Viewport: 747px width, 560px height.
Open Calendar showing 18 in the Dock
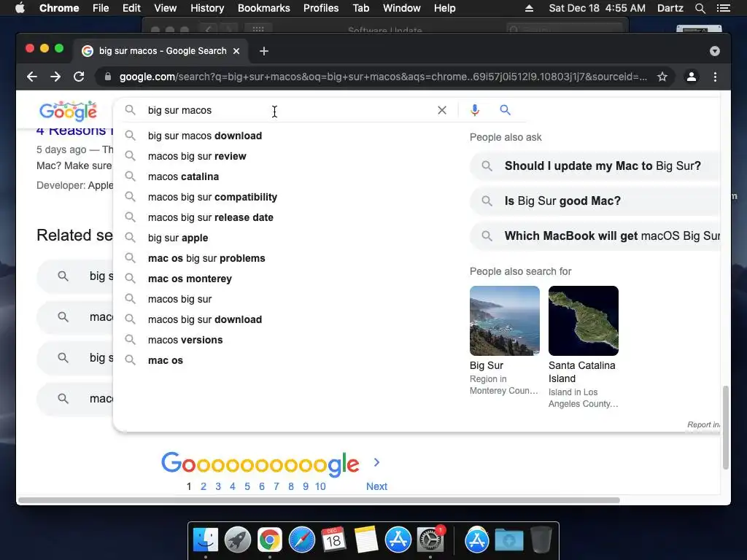click(333, 540)
